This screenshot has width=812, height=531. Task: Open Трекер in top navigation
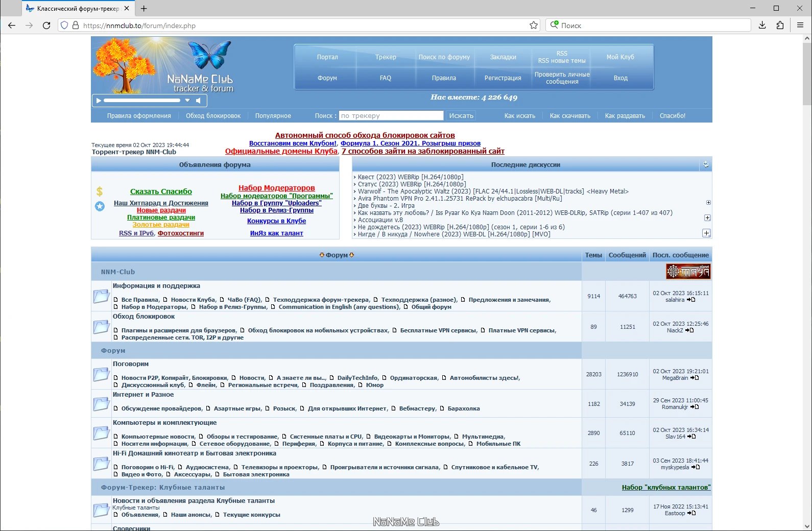click(x=386, y=57)
